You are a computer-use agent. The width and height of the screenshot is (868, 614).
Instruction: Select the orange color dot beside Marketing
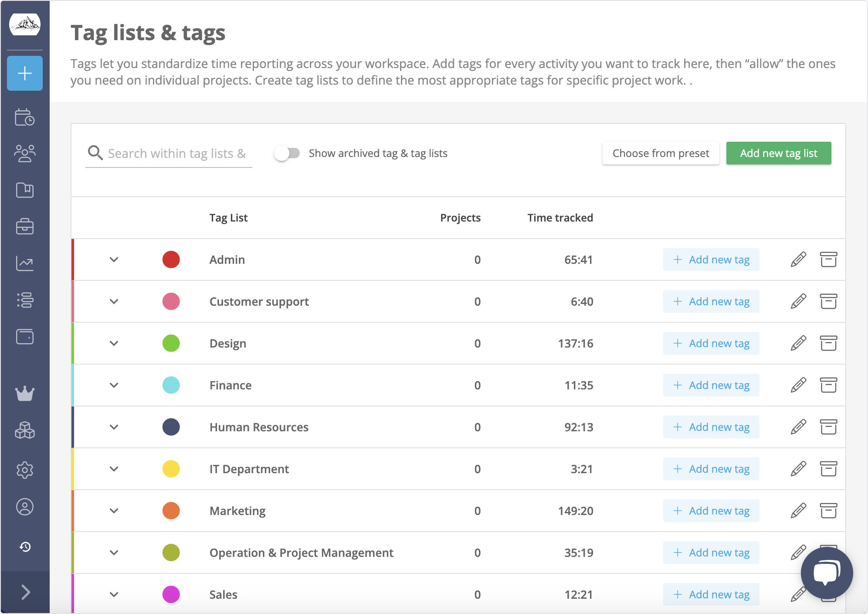[x=171, y=511]
